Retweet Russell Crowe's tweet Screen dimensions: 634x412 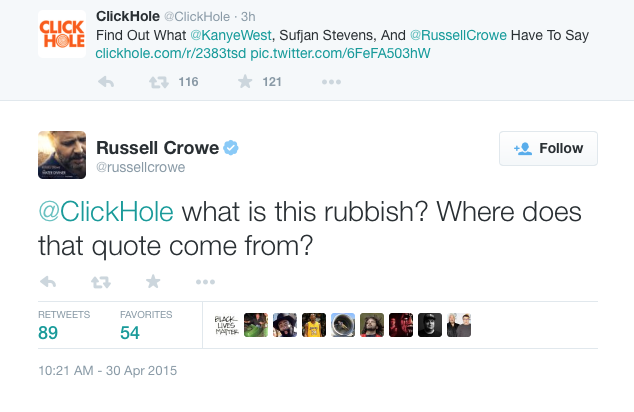point(100,281)
